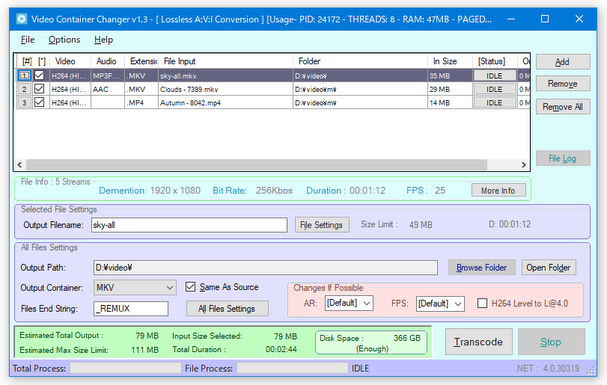
Task: Click the sky-all.mkv file name
Action: [x=178, y=76]
